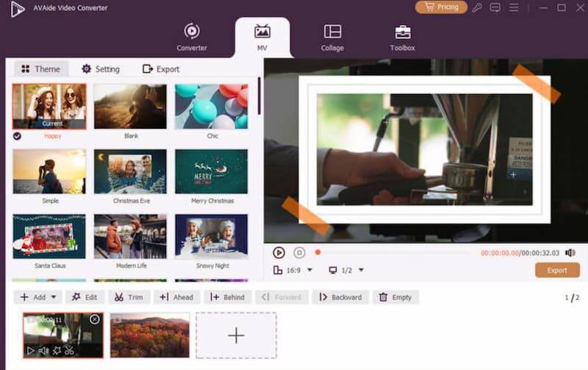
Task: Click the Pricing cart button
Action: click(441, 7)
